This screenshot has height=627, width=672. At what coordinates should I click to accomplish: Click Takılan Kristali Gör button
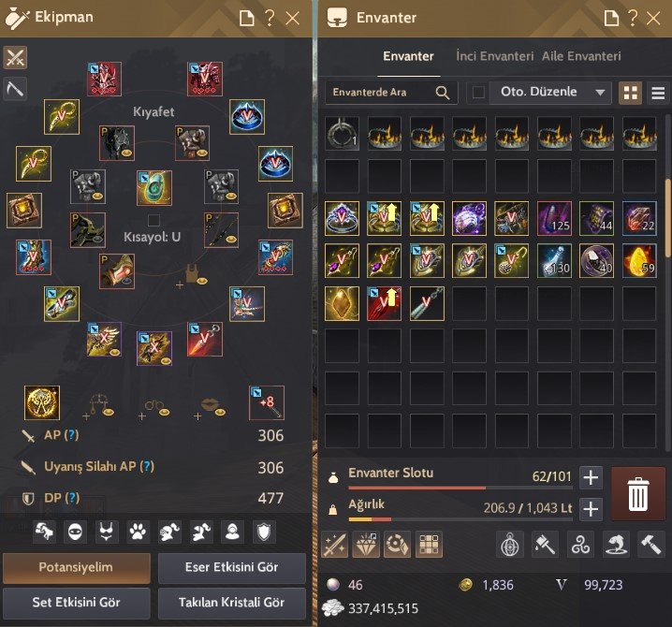click(232, 603)
